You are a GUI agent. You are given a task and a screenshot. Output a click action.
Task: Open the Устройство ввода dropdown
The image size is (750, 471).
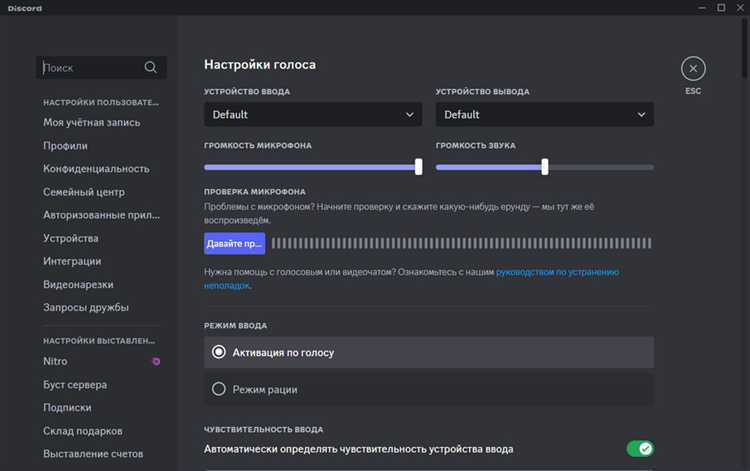tap(313, 115)
